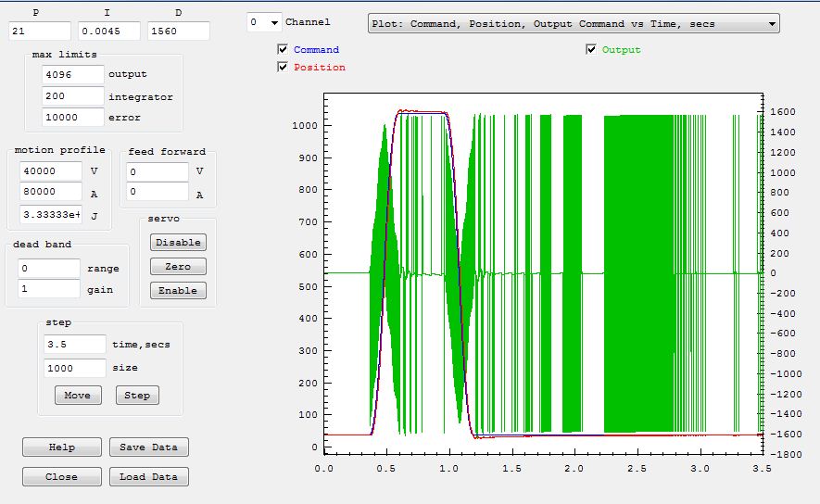Viewport: 820px width, 504px height.
Task: Click the Step button
Action: (137, 396)
